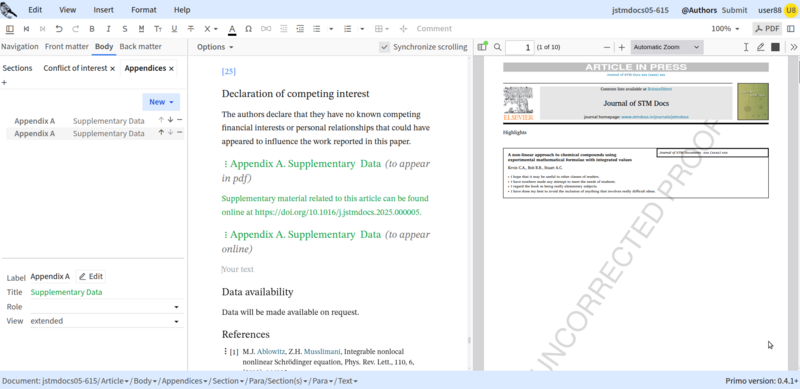Image resolution: width=800 pixels, height=389 pixels.
Task: Select the Sections sub-tab
Action: click(x=17, y=68)
